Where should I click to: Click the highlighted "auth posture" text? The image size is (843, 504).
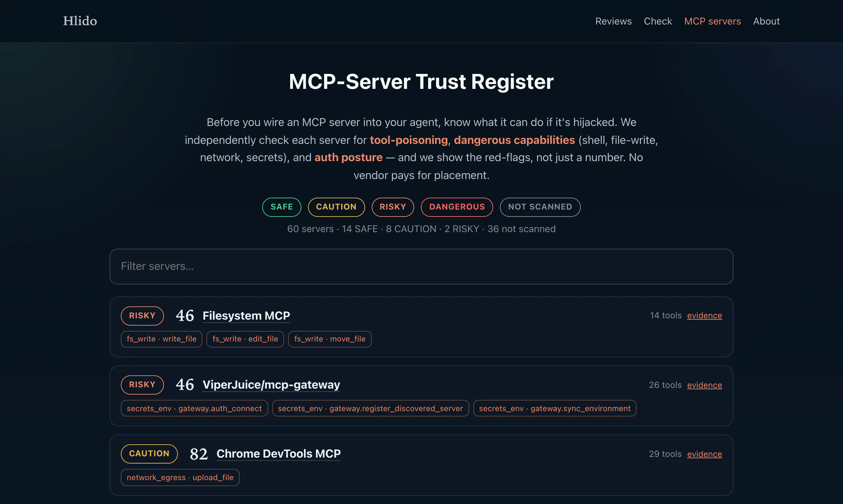click(x=348, y=157)
